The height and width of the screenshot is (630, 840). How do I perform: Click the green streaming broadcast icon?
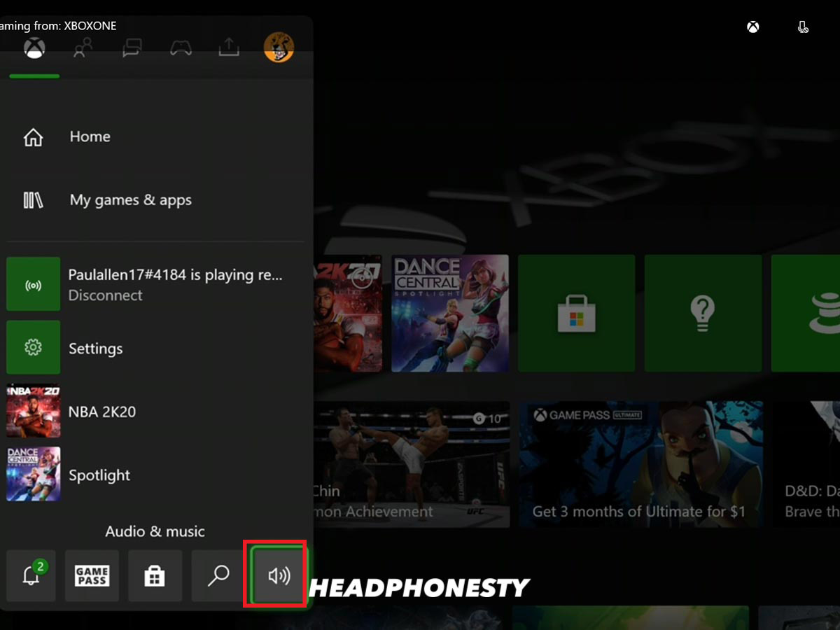tap(34, 284)
